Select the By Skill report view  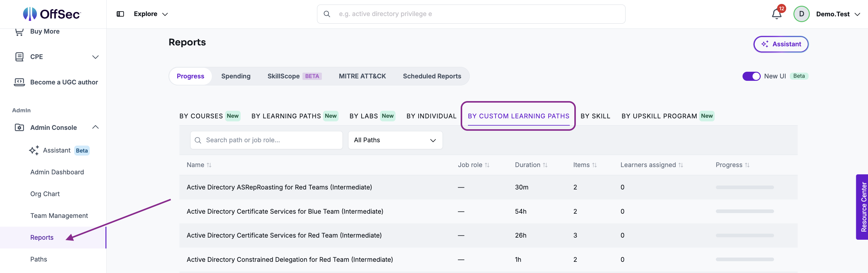(595, 116)
